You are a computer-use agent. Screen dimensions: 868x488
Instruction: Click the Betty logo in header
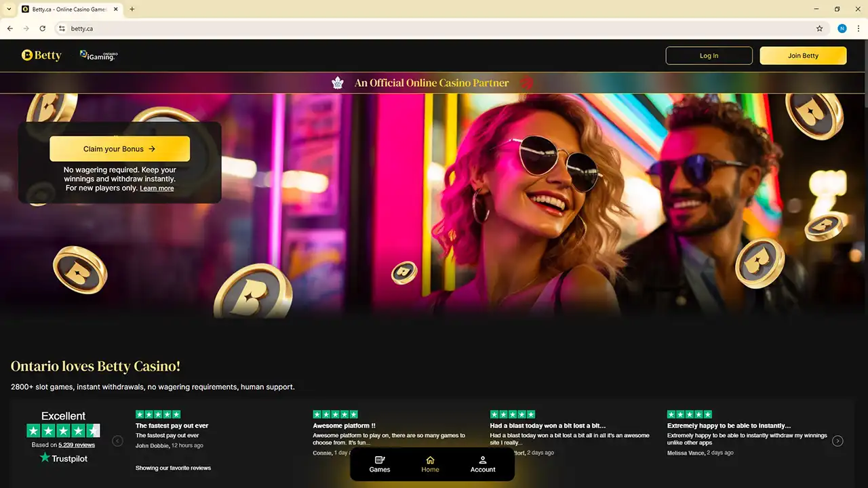[41, 56]
